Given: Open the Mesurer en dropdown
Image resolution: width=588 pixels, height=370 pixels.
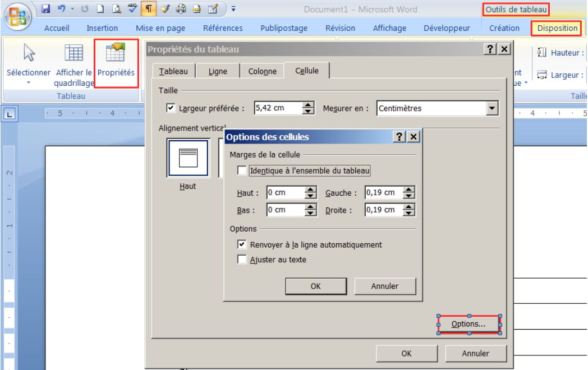Looking at the screenshot, I should (492, 108).
